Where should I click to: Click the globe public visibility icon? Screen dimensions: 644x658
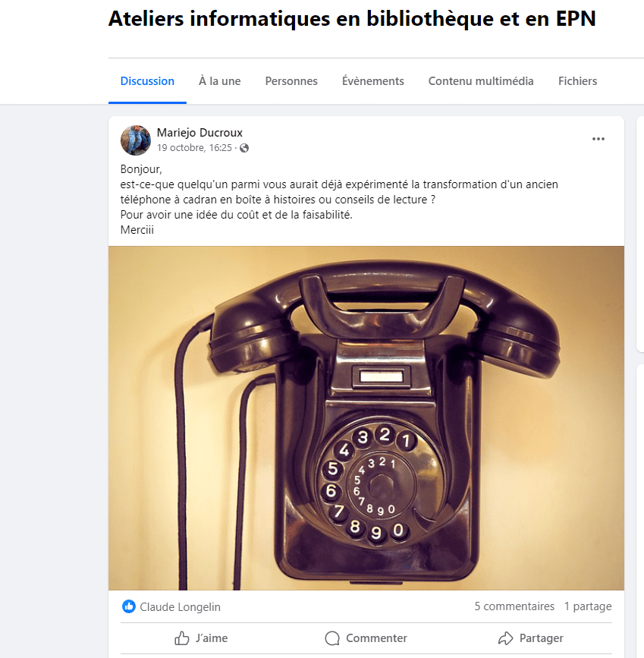(244, 148)
